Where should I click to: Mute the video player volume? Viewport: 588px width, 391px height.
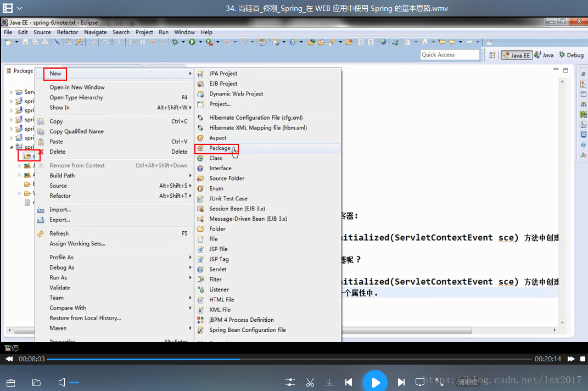pyautogui.click(x=62, y=382)
